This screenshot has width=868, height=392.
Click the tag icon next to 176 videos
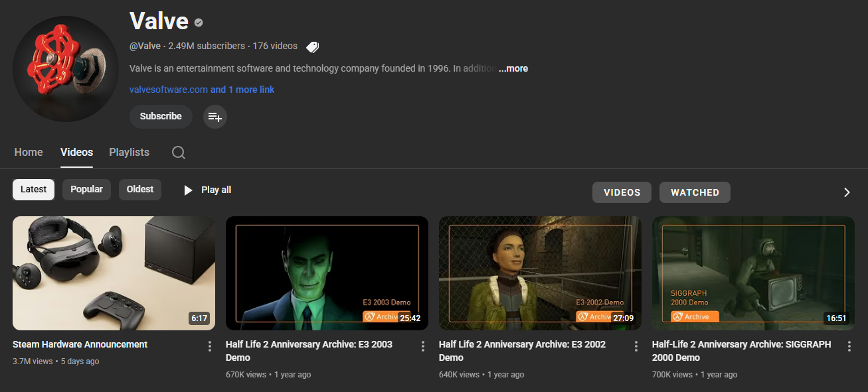point(312,46)
